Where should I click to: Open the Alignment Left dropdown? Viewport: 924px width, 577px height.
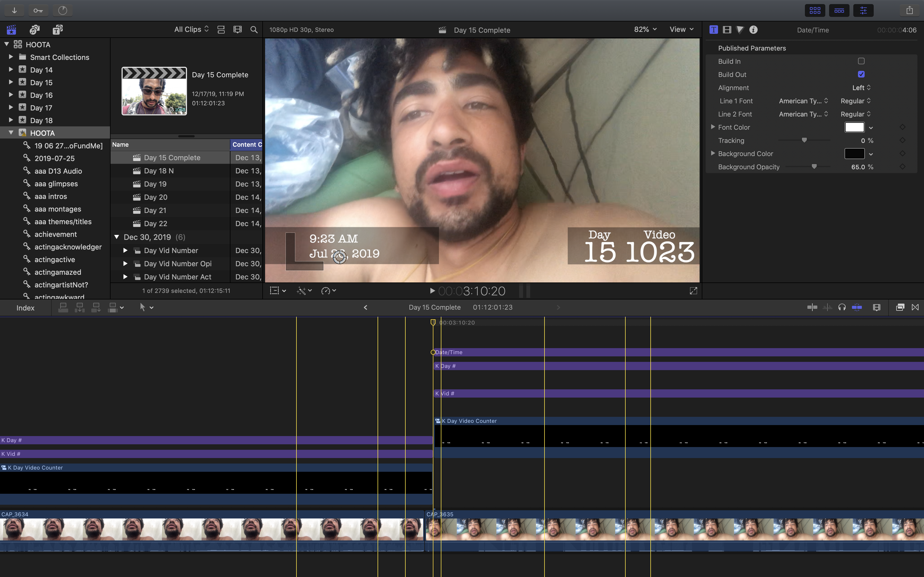(861, 88)
